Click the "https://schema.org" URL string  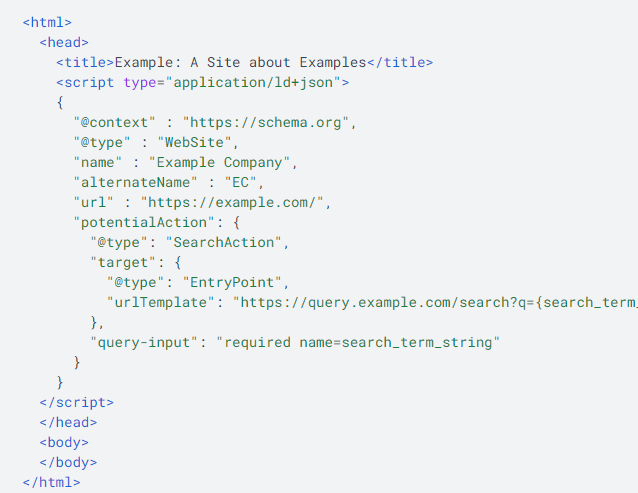[x=268, y=123]
